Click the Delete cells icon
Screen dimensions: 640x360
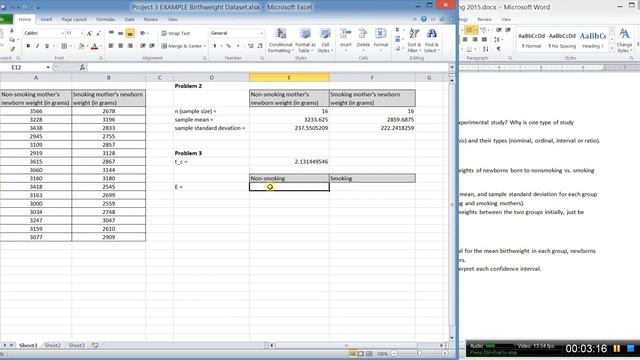[363, 34]
